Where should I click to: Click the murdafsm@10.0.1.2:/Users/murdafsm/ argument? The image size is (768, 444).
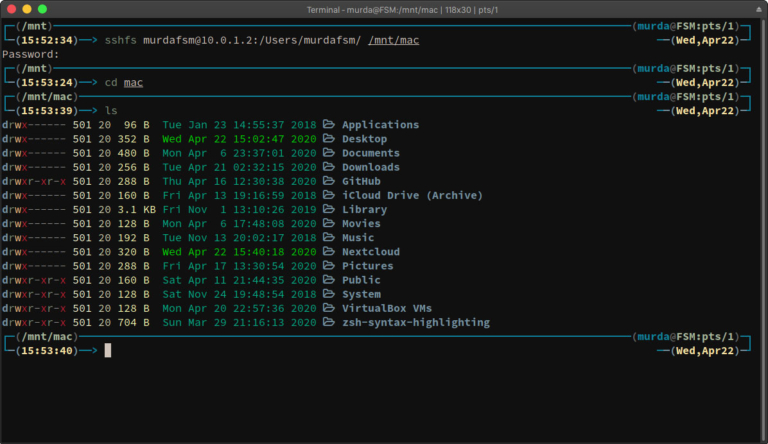[x=252, y=40]
